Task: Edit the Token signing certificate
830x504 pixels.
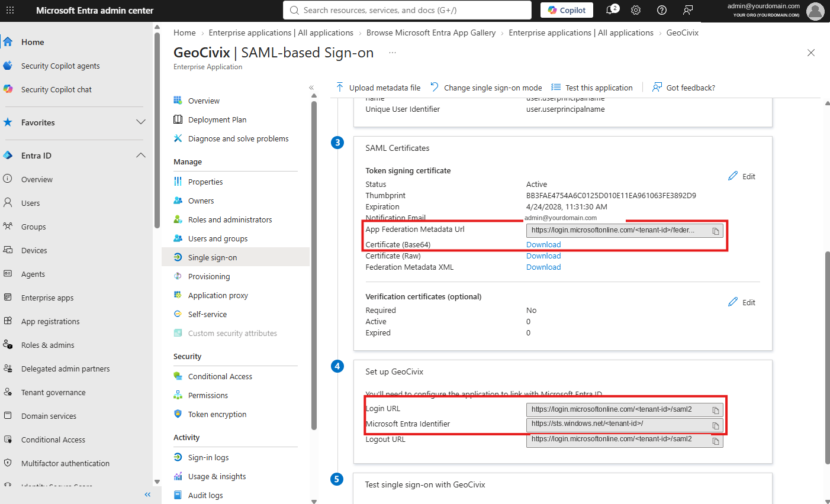Action: point(742,176)
